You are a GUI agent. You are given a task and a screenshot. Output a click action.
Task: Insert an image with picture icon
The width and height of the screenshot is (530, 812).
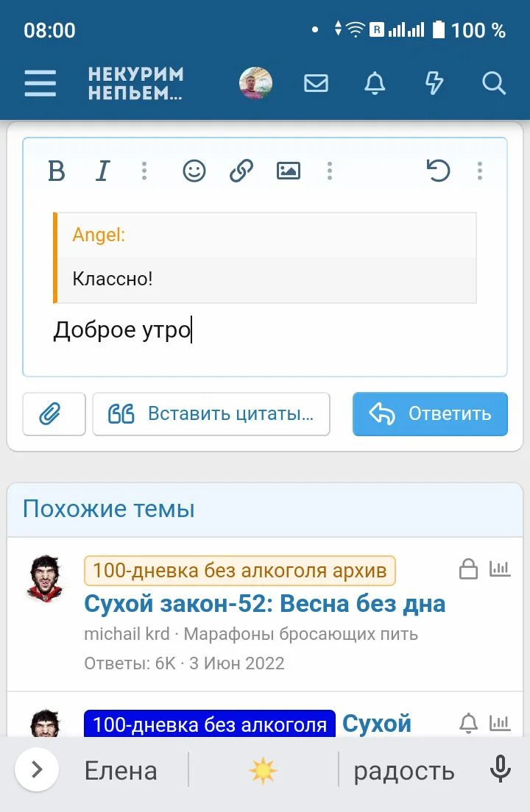[289, 171]
